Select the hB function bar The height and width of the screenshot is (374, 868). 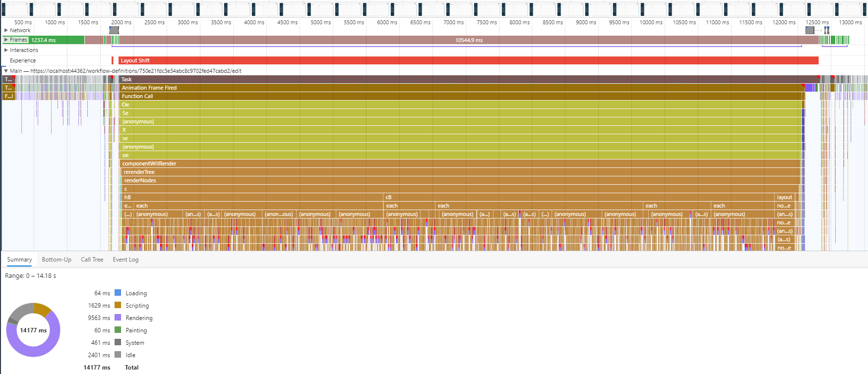pyautogui.click(x=253, y=197)
